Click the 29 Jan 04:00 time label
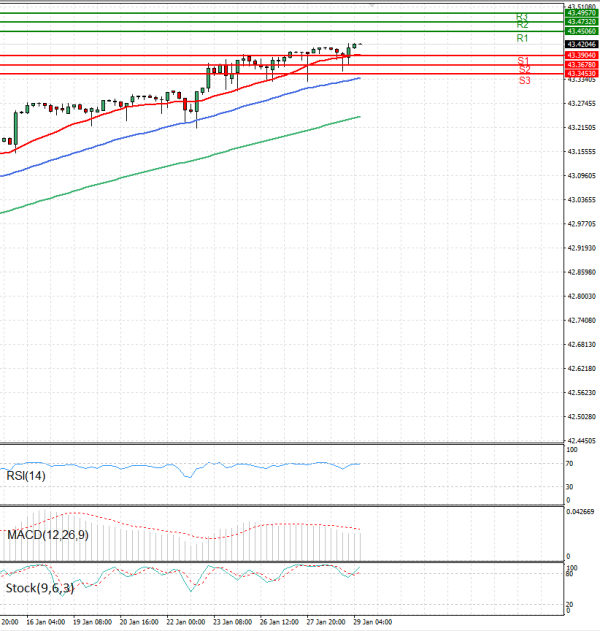 [370, 620]
